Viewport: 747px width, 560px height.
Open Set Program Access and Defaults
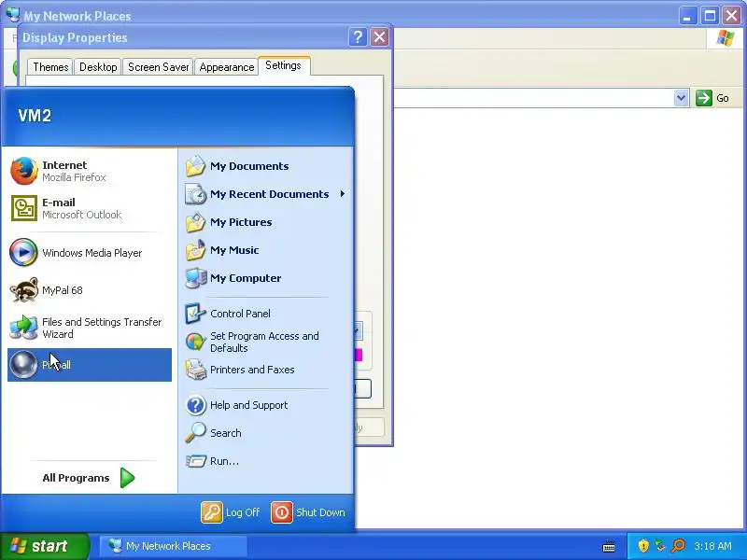(x=266, y=342)
